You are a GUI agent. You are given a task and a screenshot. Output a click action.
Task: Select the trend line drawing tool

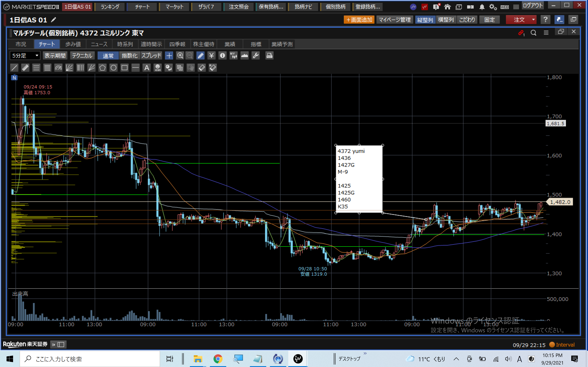tap(14, 68)
